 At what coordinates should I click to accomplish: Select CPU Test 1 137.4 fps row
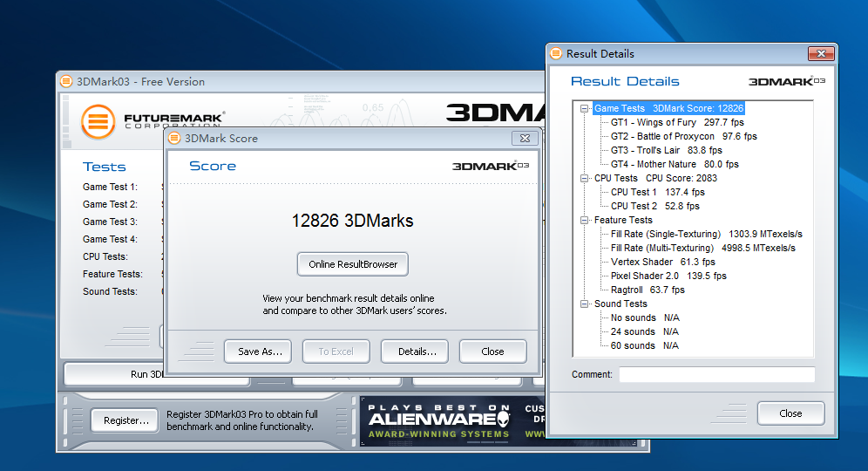click(x=658, y=192)
